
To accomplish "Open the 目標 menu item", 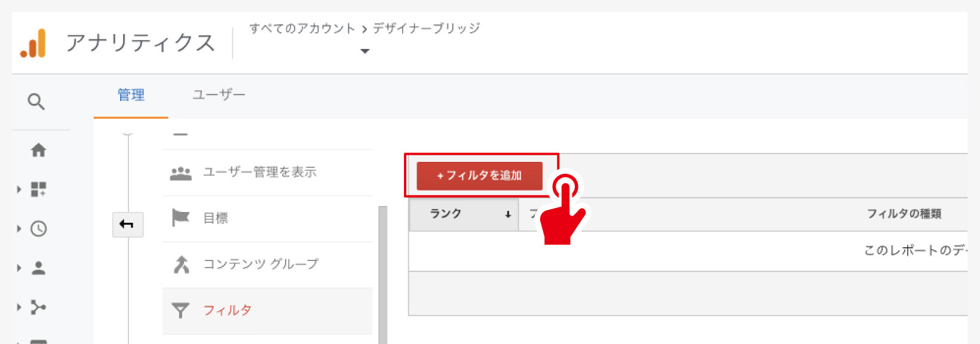I will (x=215, y=219).
